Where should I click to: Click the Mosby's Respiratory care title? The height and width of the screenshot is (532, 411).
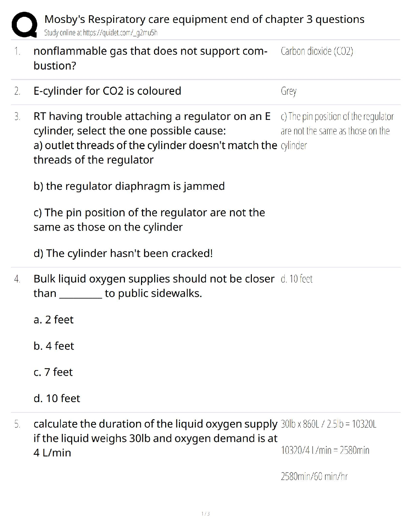coord(204,19)
